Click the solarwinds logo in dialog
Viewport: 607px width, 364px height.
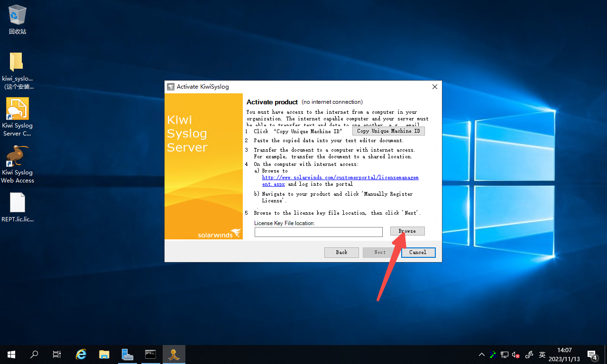219,234
